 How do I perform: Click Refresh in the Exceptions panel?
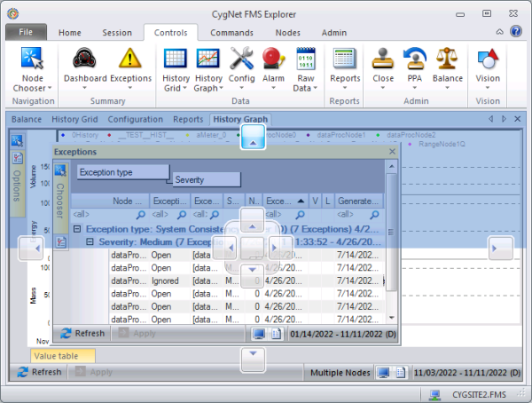[x=82, y=334]
